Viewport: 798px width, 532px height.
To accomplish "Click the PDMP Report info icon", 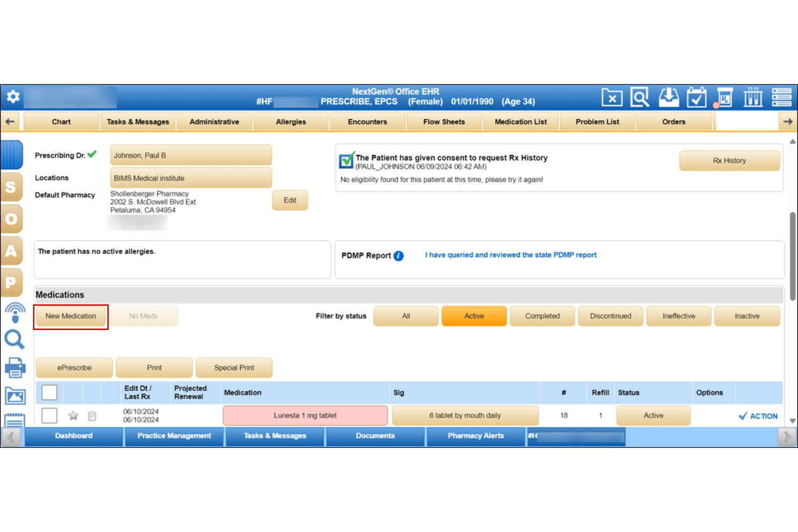I will coord(398,256).
